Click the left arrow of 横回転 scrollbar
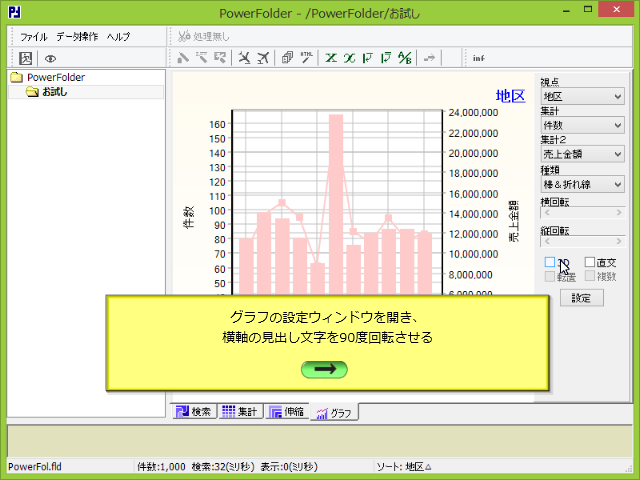The width and height of the screenshot is (640, 480). point(547,213)
